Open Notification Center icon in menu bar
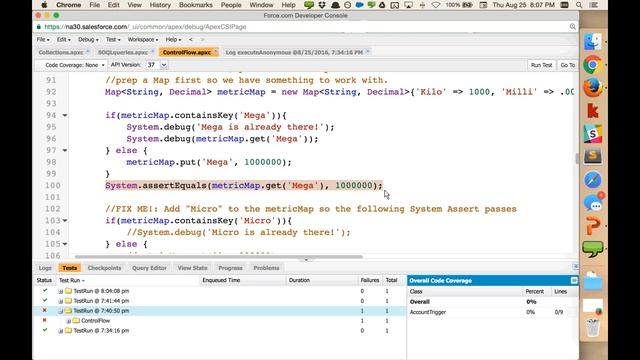 [x=594, y=5]
